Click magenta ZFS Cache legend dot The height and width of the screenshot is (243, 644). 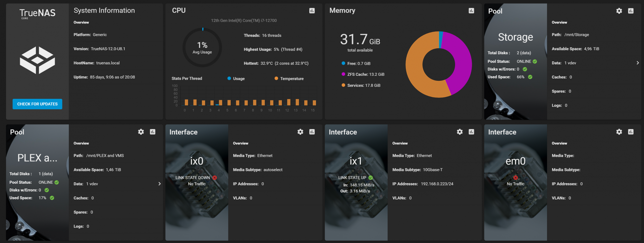click(x=343, y=74)
